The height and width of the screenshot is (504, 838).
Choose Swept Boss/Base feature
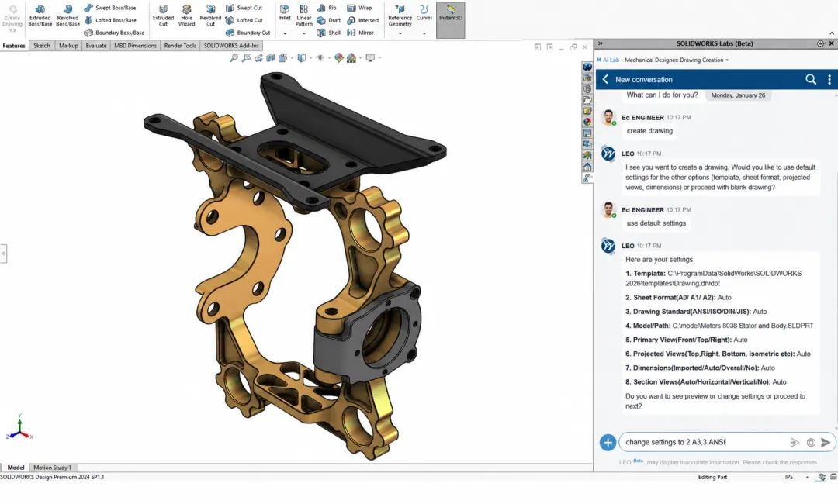(109, 8)
